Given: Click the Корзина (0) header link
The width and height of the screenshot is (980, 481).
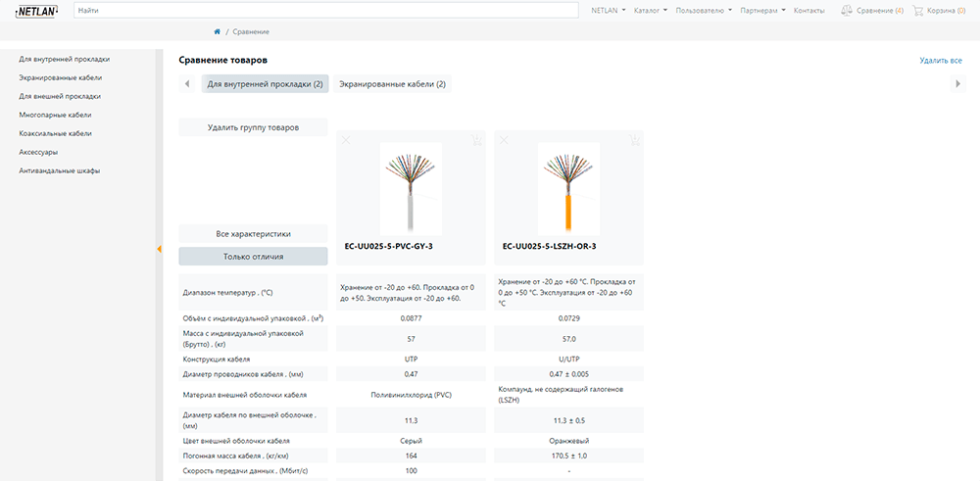Looking at the screenshot, I should click(x=947, y=11).
